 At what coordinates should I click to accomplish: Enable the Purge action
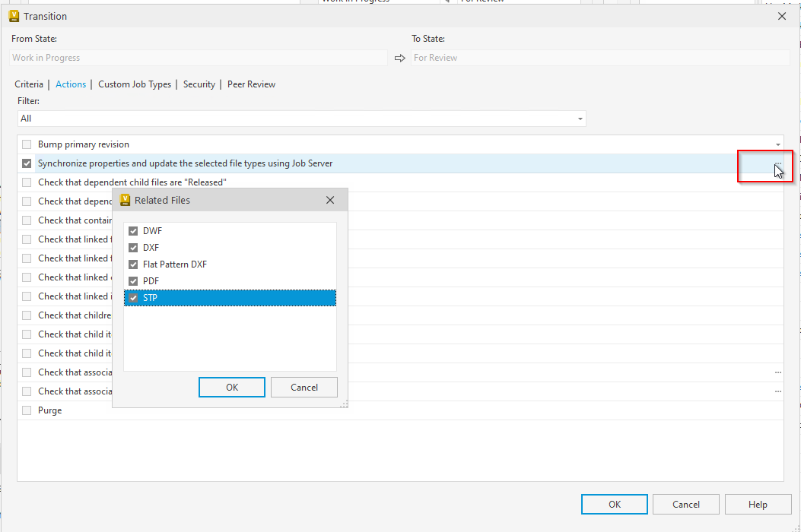click(27, 410)
